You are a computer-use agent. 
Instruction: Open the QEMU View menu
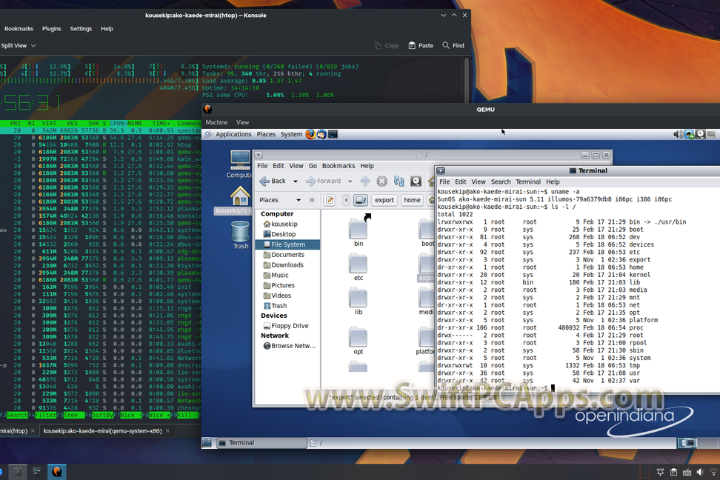click(242, 123)
